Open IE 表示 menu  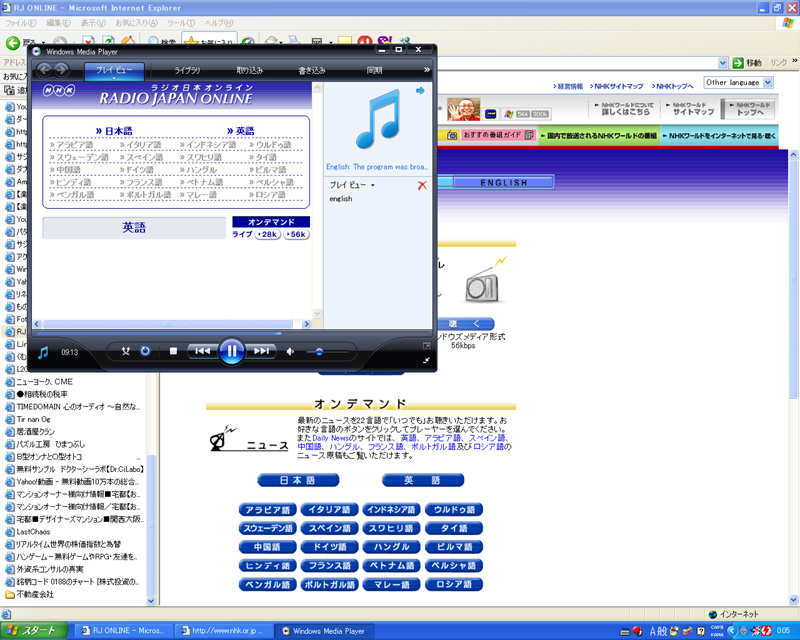[x=93, y=23]
